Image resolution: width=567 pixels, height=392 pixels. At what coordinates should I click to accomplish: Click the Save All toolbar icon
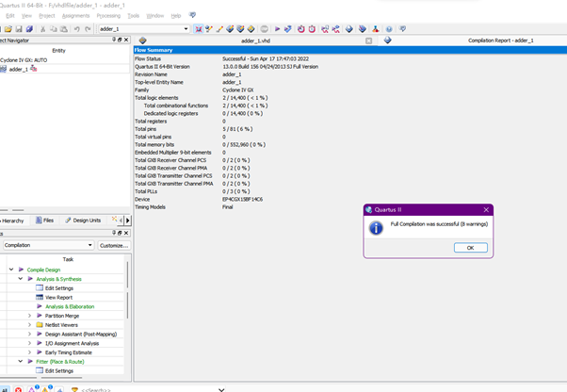click(x=29, y=29)
